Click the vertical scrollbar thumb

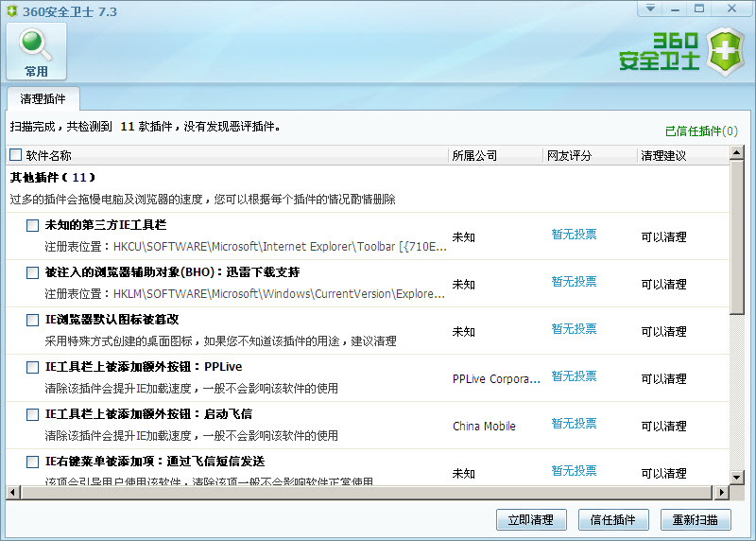click(x=738, y=246)
